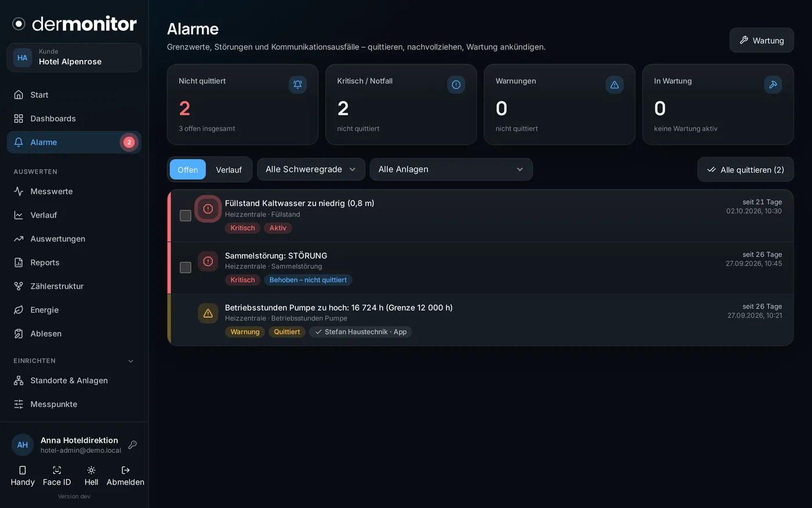Image resolution: width=812 pixels, height=508 pixels.
Task: Click the dermonitor logo
Action: 74,24
